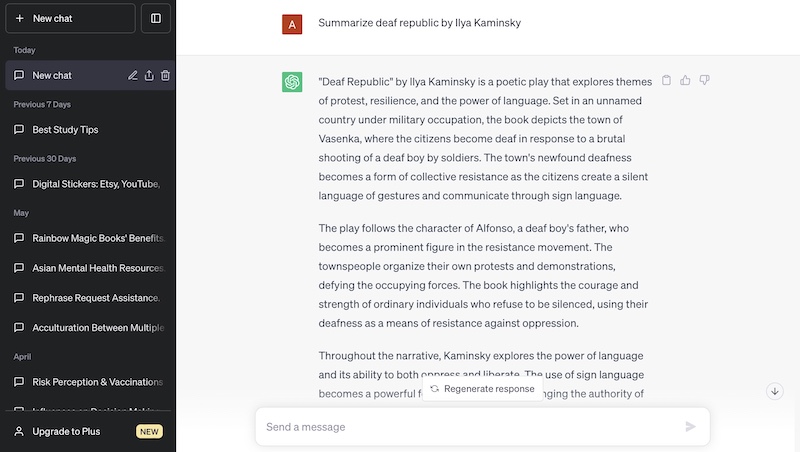Click the copy response clipboard icon
The image size is (800, 452).
click(666, 80)
